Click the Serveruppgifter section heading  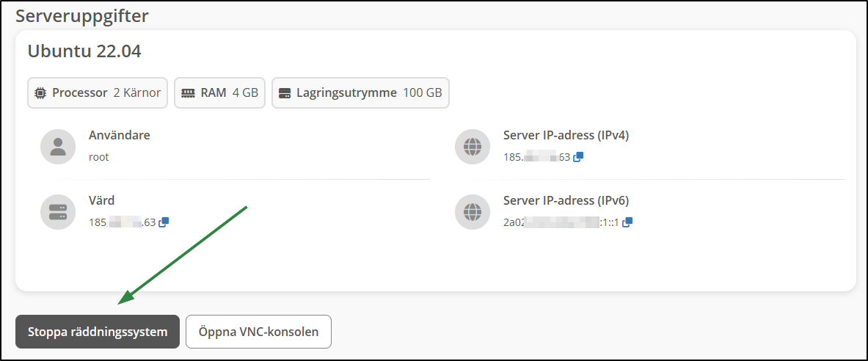click(82, 15)
